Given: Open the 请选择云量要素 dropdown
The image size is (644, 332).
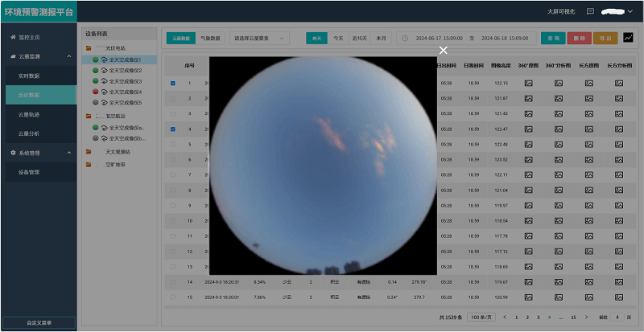Looking at the screenshot, I should point(259,38).
